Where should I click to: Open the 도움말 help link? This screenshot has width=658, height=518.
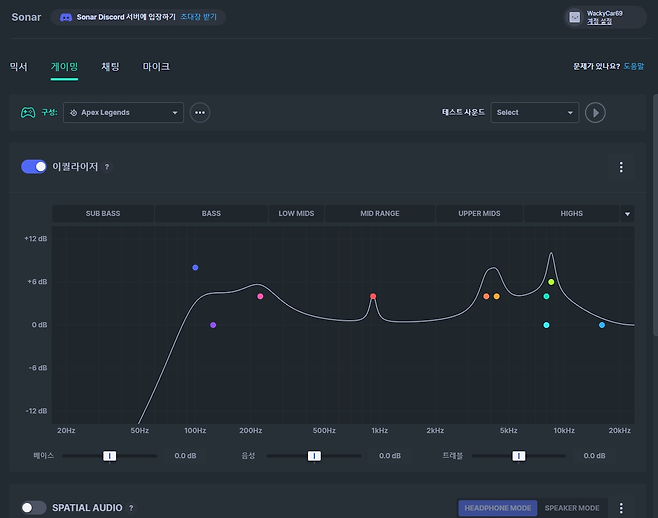(634, 66)
